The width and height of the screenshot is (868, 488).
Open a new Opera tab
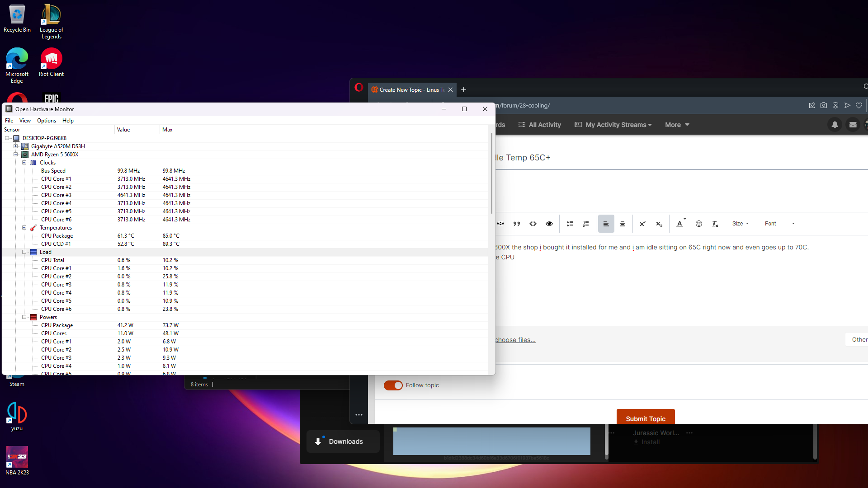pos(463,90)
